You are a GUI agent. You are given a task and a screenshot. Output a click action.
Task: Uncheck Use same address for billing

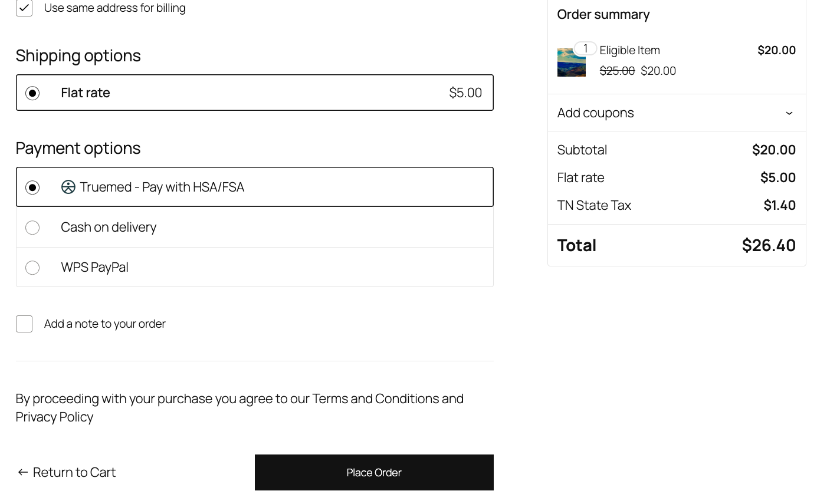(24, 8)
